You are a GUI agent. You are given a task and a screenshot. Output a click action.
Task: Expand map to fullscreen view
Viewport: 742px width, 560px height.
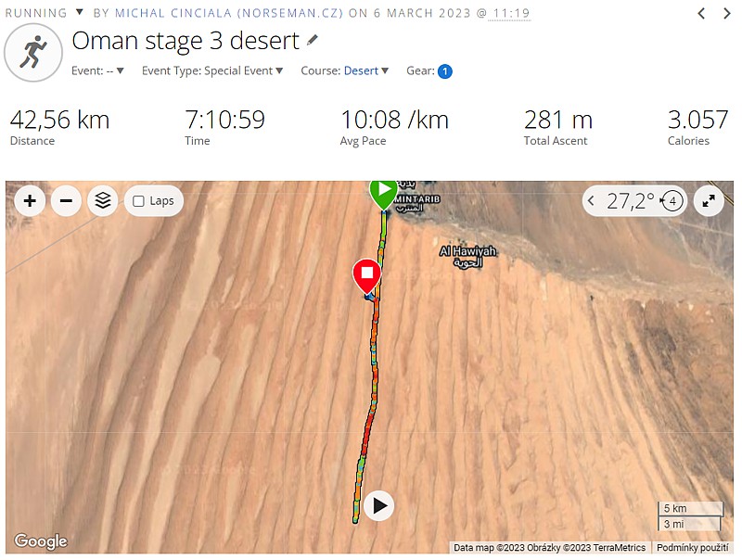pyautogui.click(x=709, y=201)
